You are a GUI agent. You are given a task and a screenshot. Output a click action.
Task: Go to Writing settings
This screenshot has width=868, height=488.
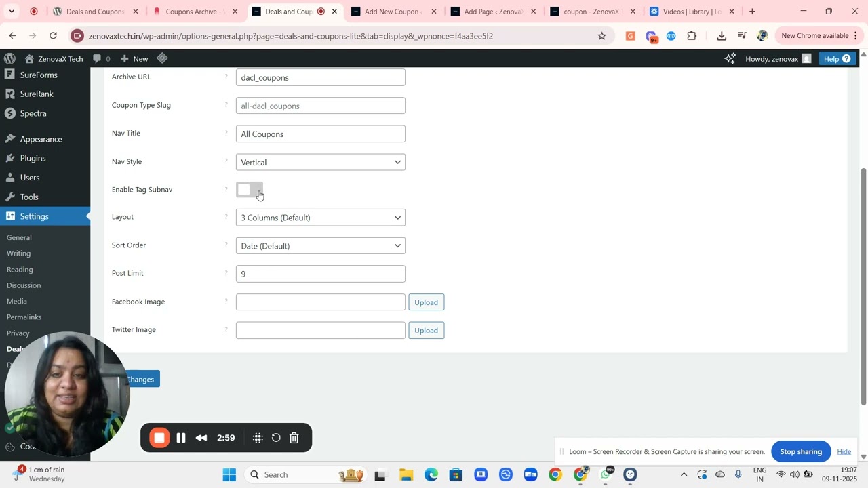tap(18, 253)
